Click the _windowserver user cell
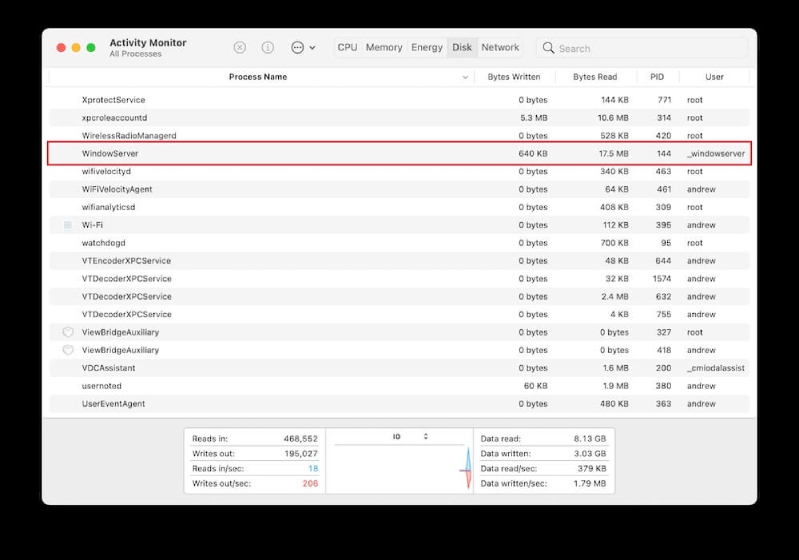The image size is (799, 560). (715, 153)
